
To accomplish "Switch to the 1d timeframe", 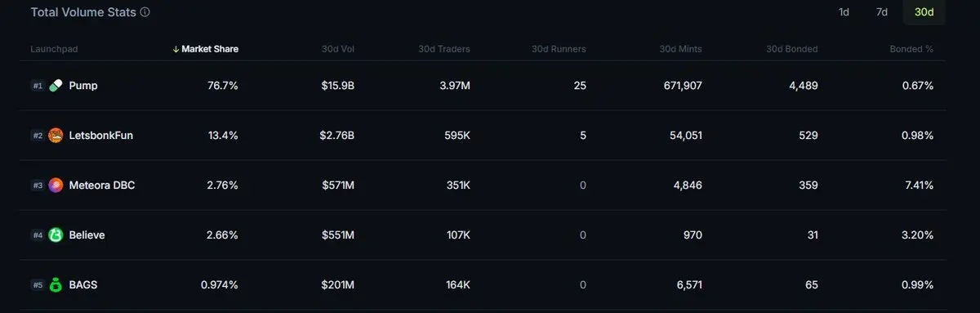I will 844,12.
